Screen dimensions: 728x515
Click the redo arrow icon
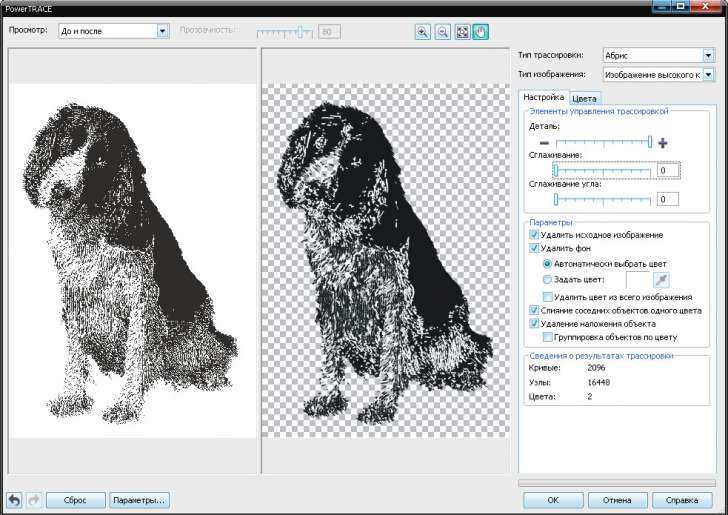(32, 499)
